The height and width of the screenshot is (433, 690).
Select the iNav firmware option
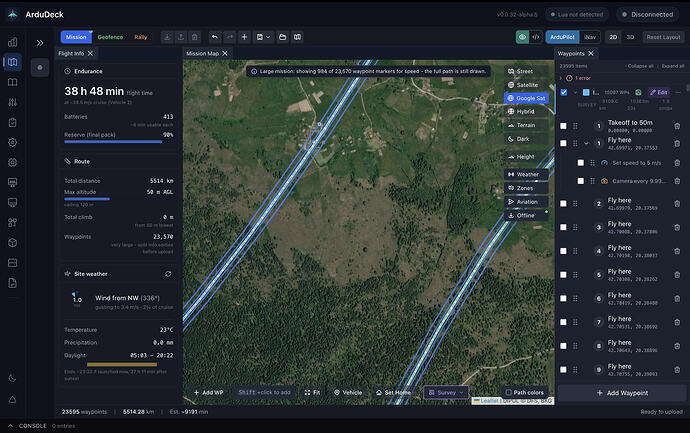[590, 37]
